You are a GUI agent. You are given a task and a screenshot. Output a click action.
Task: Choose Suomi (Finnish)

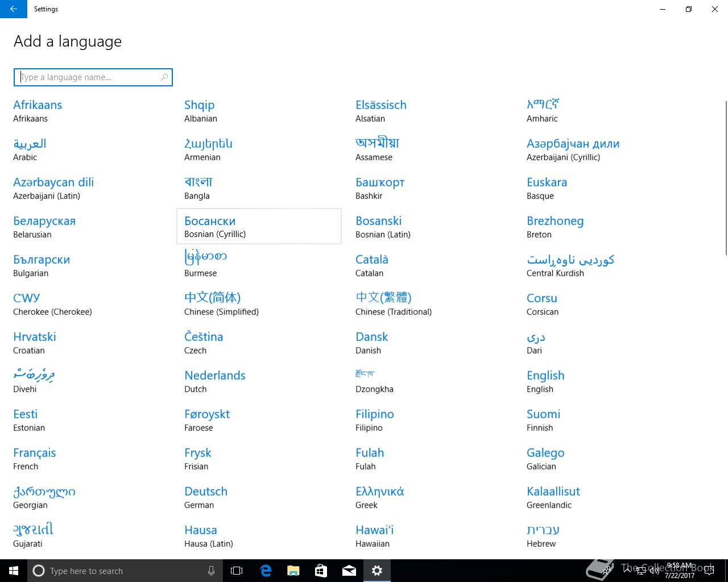[x=601, y=419]
